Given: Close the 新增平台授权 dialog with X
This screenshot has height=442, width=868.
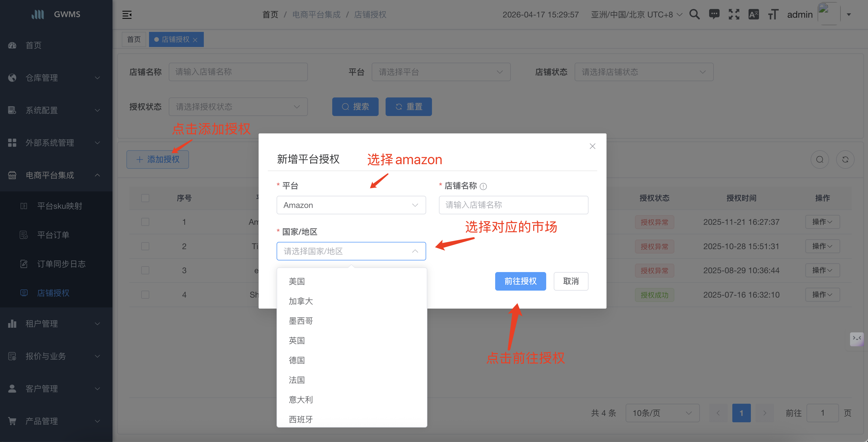Looking at the screenshot, I should coord(592,146).
